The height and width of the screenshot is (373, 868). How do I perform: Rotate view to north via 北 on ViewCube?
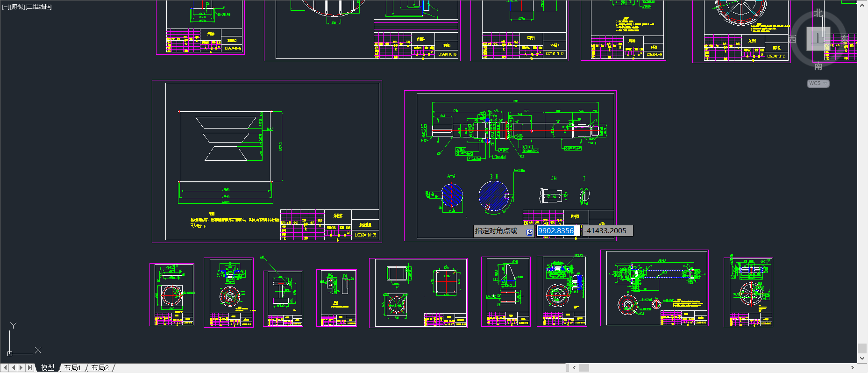[818, 13]
